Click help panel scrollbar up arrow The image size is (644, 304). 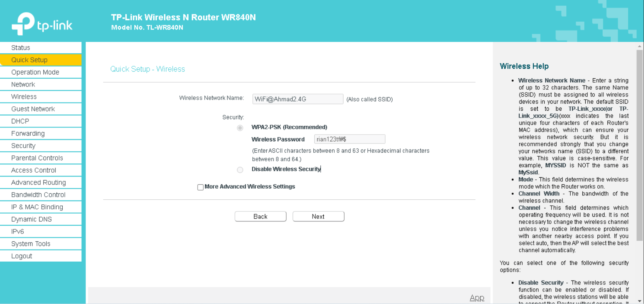640,46
